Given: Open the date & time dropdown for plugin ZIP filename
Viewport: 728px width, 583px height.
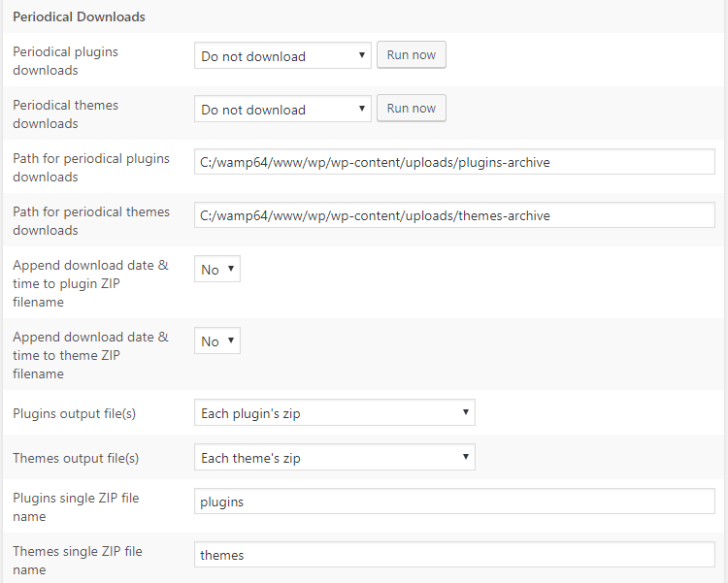Looking at the screenshot, I should click(217, 269).
